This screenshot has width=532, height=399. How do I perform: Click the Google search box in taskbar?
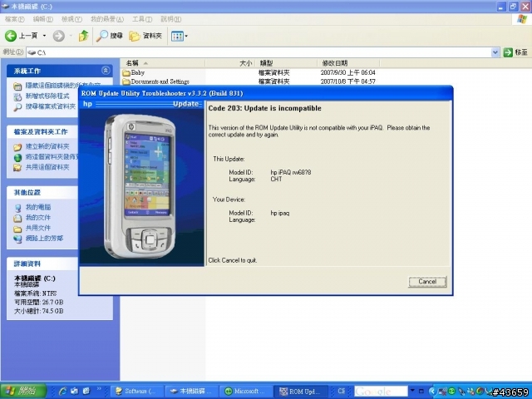tap(381, 392)
